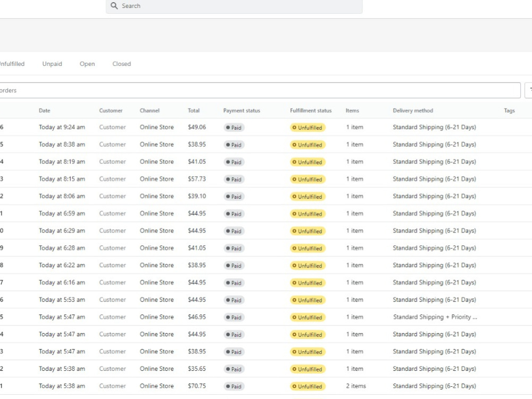The image size is (532, 399).
Task: Click the magnifier icon in the search bar
Action: pyautogui.click(x=114, y=6)
